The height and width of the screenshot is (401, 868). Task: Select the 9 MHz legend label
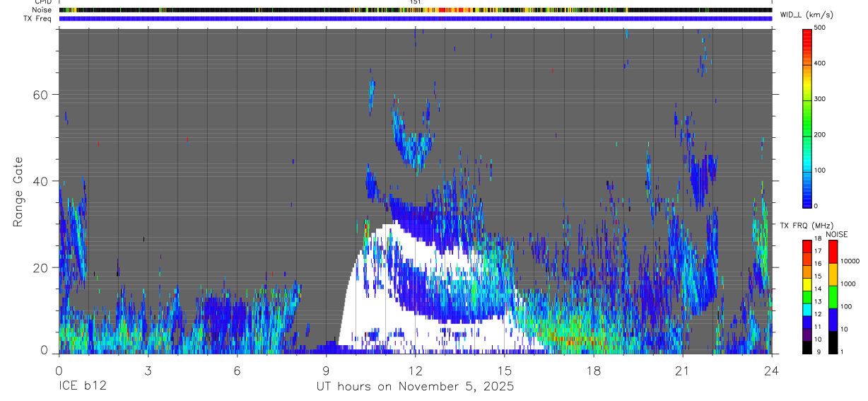pyautogui.click(x=819, y=351)
